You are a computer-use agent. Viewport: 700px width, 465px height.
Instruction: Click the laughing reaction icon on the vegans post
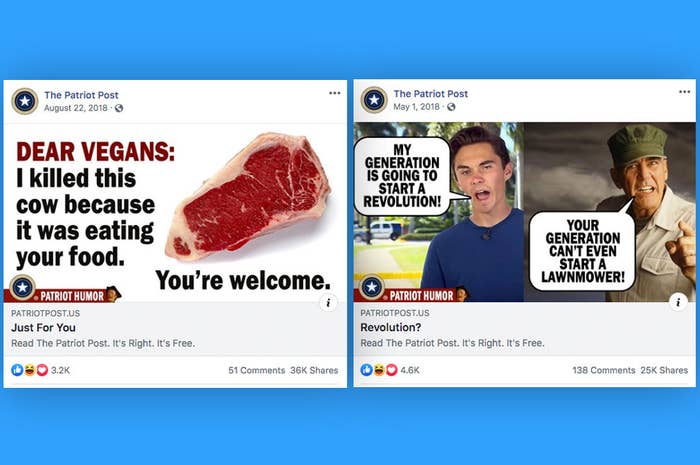click(x=29, y=370)
